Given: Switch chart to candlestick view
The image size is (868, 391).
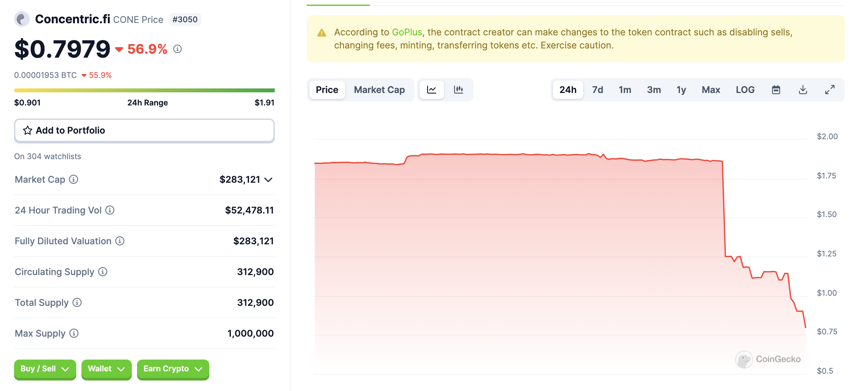Looking at the screenshot, I should 458,90.
